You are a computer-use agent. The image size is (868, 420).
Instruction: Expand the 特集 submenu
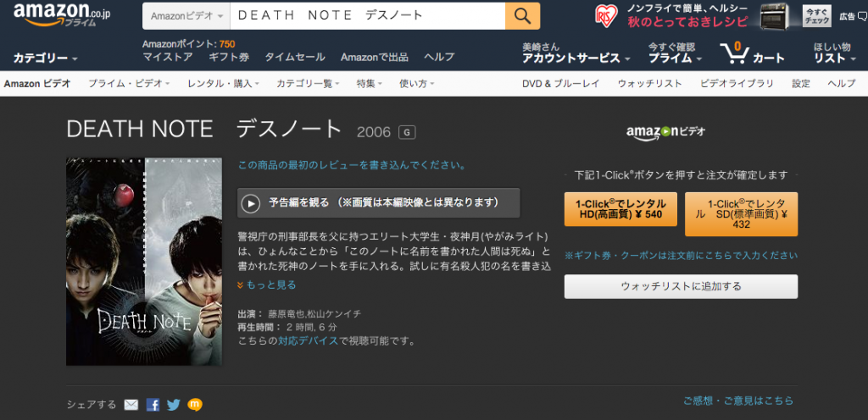click(370, 84)
